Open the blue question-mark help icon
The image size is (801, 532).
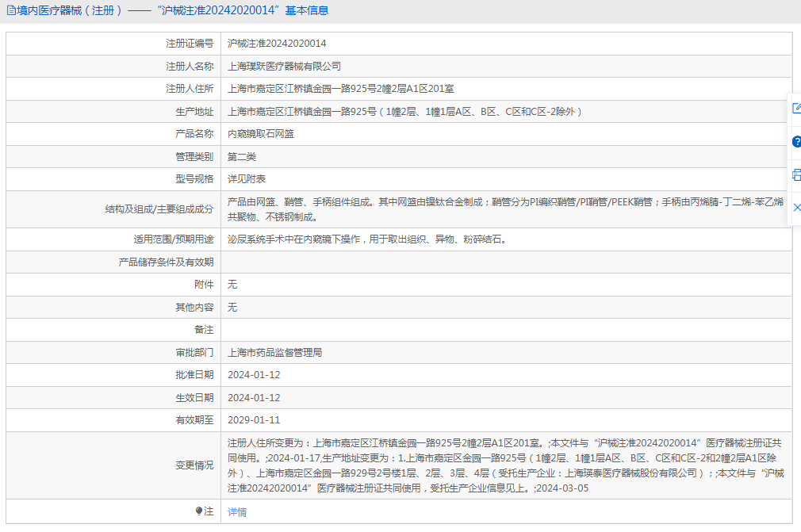pos(796,142)
